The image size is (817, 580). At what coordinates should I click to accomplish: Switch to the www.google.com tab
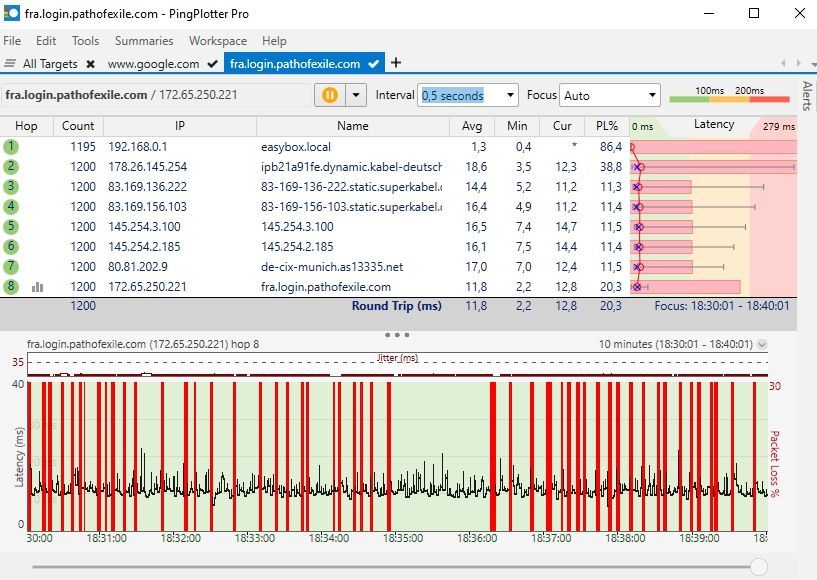[153, 64]
